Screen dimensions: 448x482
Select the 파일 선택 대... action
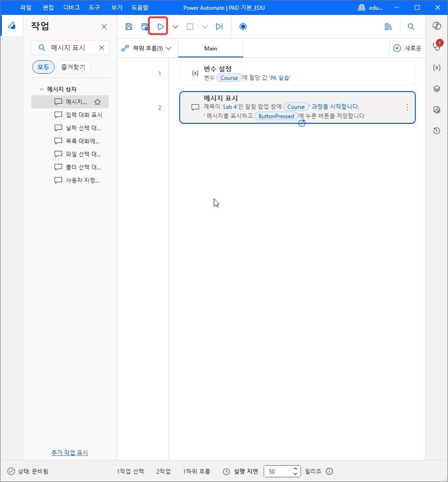70,154
